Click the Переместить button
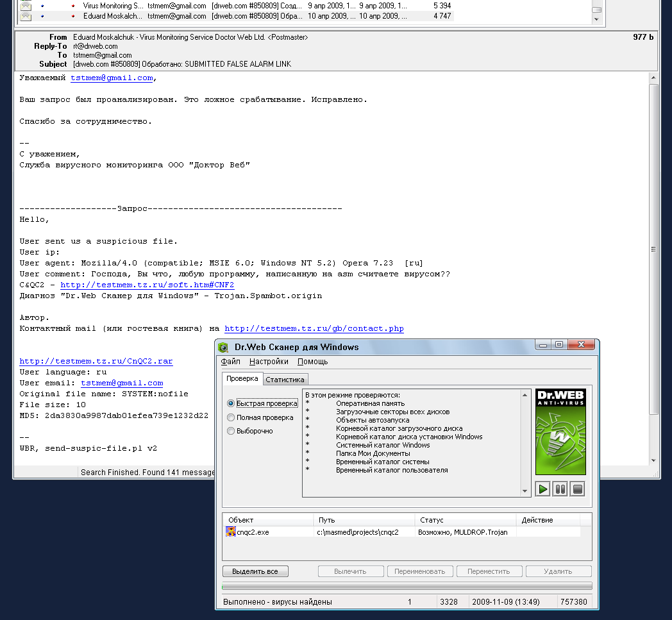This screenshot has height=620, width=672. tap(489, 571)
